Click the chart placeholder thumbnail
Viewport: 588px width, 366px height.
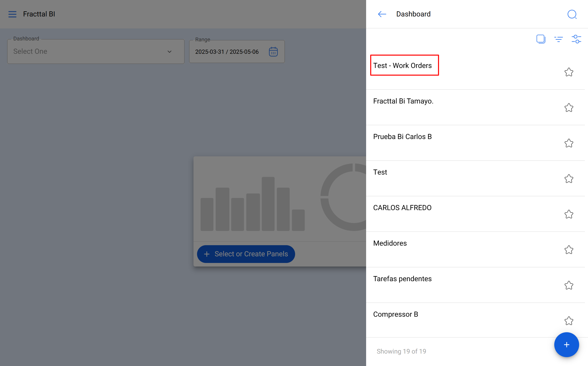(x=280, y=199)
